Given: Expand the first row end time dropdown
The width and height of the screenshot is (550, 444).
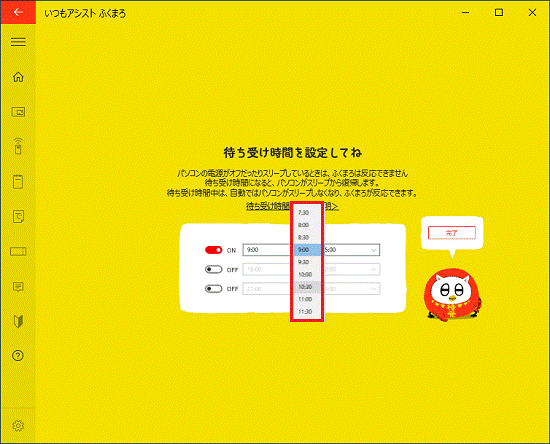Looking at the screenshot, I should pyautogui.click(x=351, y=250).
